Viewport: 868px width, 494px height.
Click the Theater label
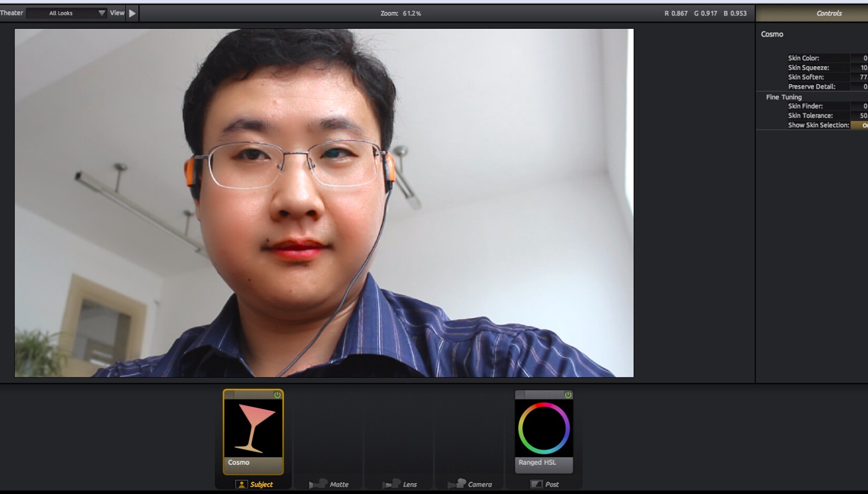[x=11, y=12]
